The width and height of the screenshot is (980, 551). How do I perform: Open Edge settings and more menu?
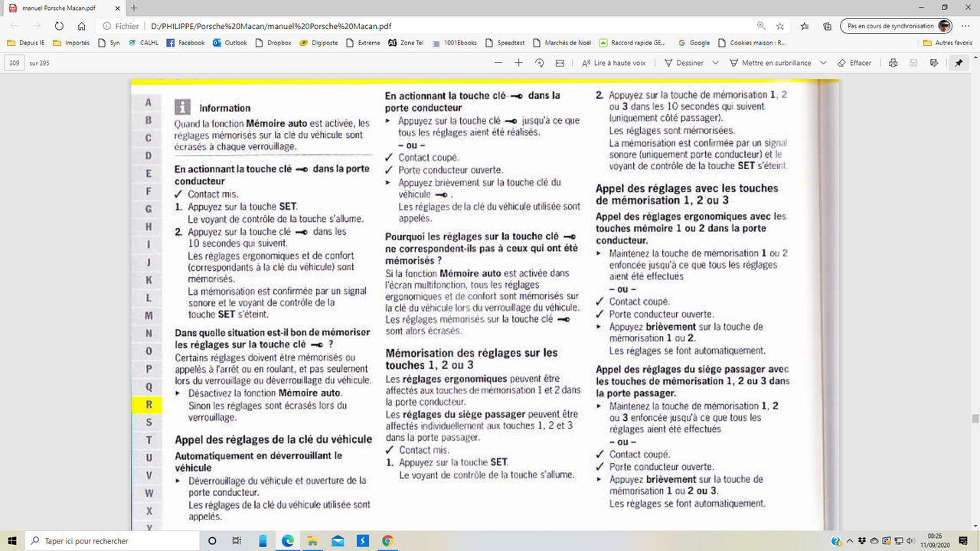[966, 25]
